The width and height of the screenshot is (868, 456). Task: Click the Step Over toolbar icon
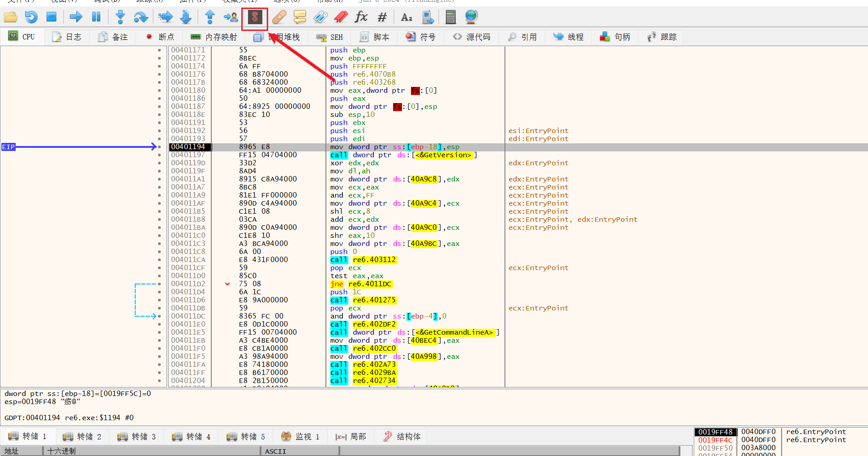coord(141,17)
